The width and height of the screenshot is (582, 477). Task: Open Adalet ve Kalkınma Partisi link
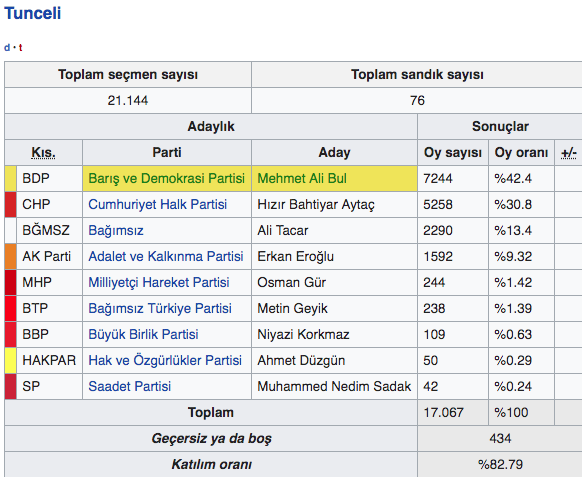point(166,257)
